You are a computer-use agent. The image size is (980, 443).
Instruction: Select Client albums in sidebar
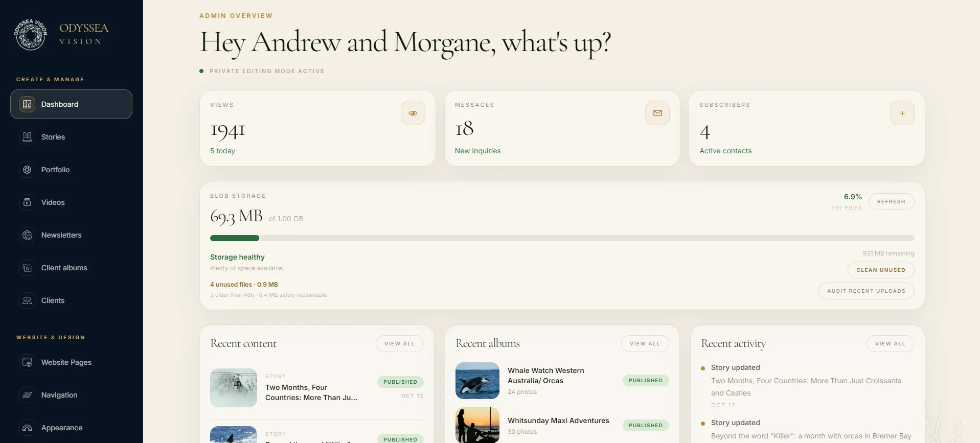coord(71,268)
